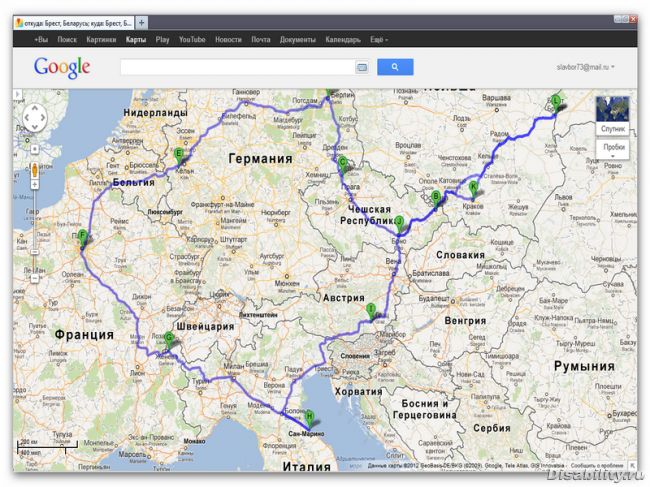Select map marker H at San Marino
This screenshot has width=650, height=487.
click(x=309, y=418)
